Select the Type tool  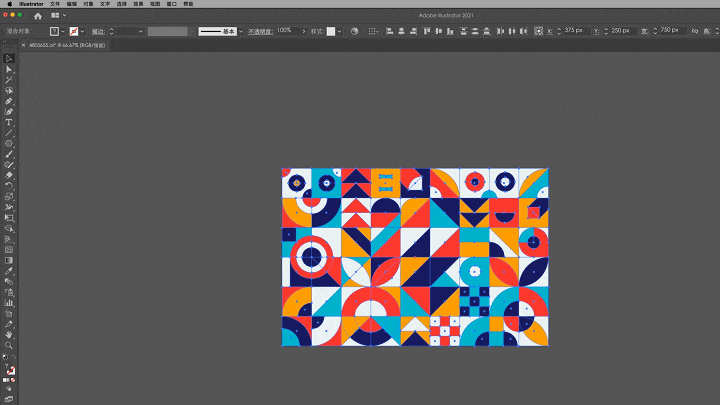(9, 122)
